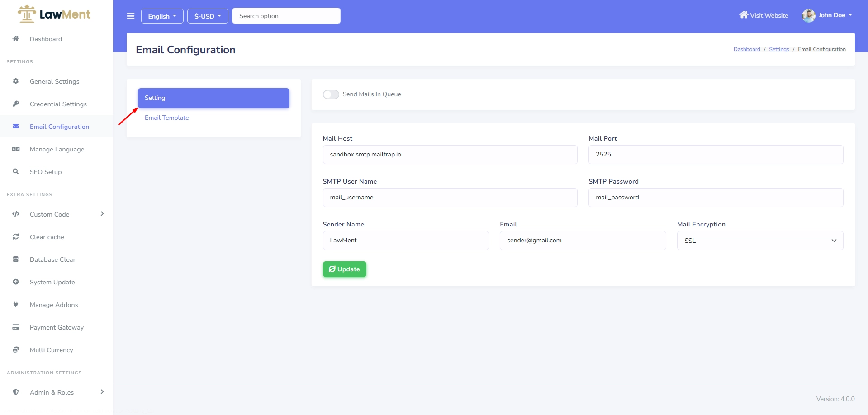Image resolution: width=868 pixels, height=415 pixels.
Task: Click the Mail Port input field
Action: point(716,155)
